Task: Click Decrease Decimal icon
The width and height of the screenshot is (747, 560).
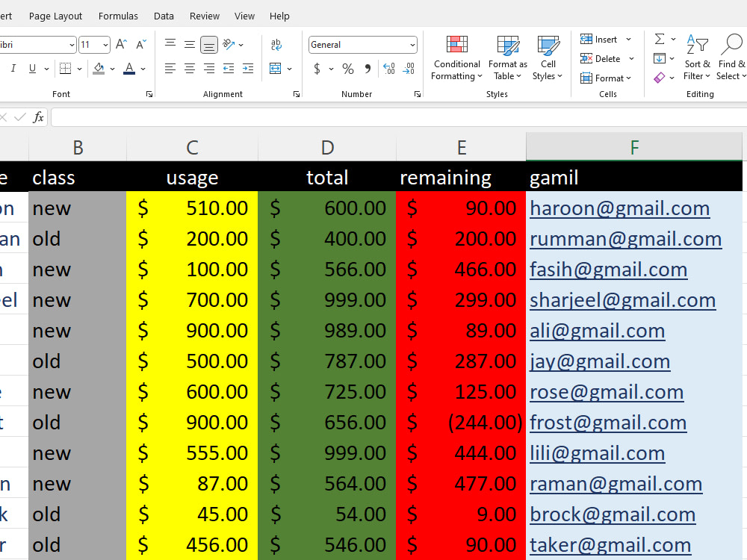Action: click(409, 69)
